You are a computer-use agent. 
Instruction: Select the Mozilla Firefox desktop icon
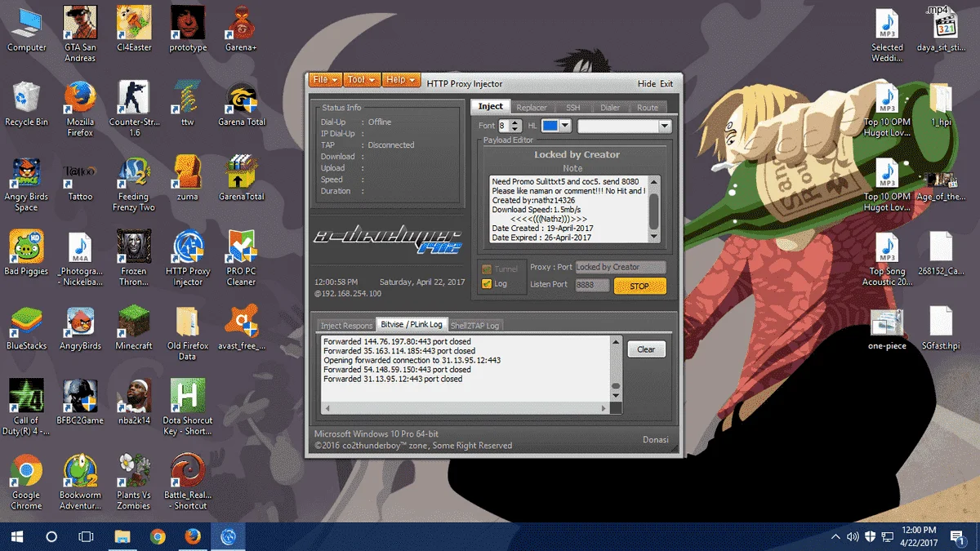pyautogui.click(x=80, y=109)
